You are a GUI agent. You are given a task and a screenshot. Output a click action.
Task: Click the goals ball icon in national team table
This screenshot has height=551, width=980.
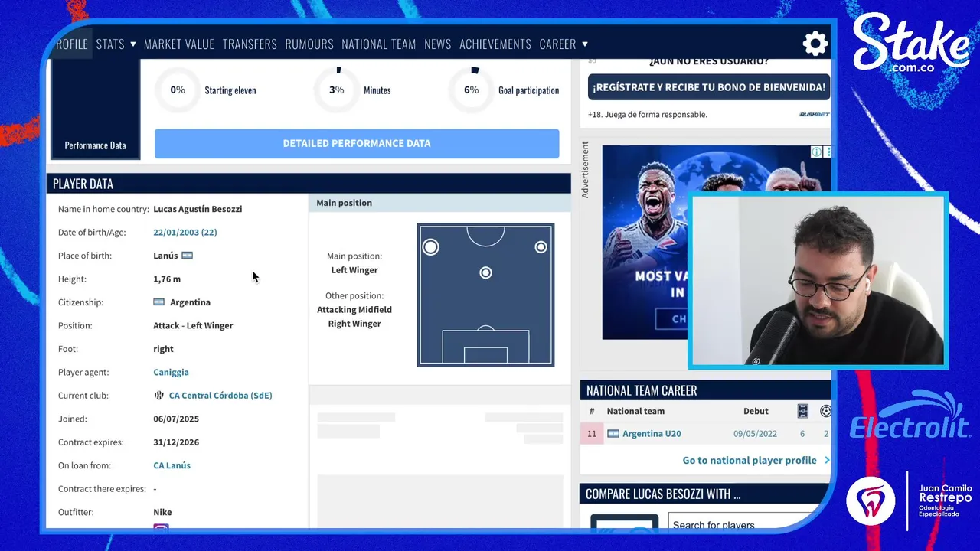[825, 411]
